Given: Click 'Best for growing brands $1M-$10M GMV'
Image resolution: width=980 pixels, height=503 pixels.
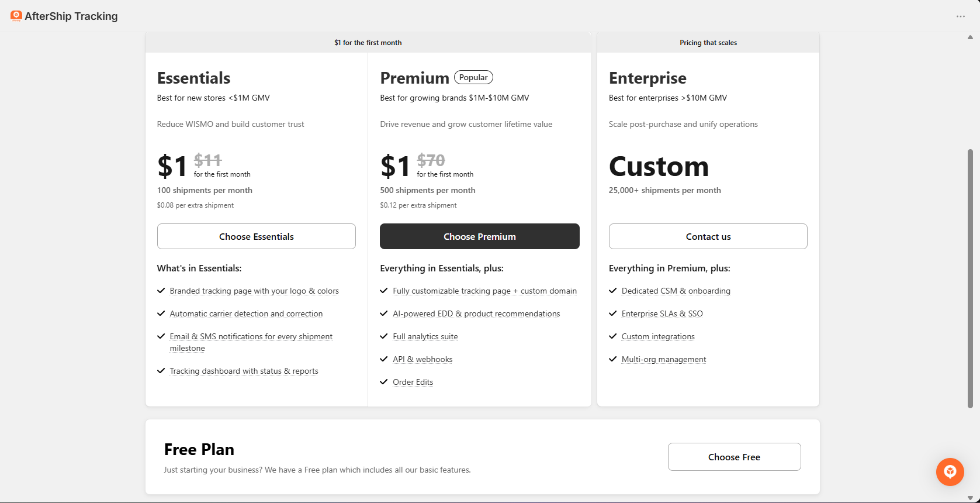Looking at the screenshot, I should pyautogui.click(x=455, y=98).
